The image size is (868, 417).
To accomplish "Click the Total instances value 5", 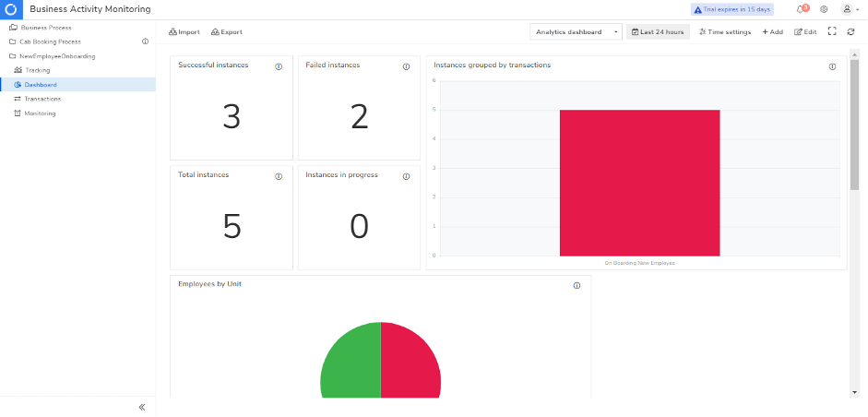I will pyautogui.click(x=232, y=227).
